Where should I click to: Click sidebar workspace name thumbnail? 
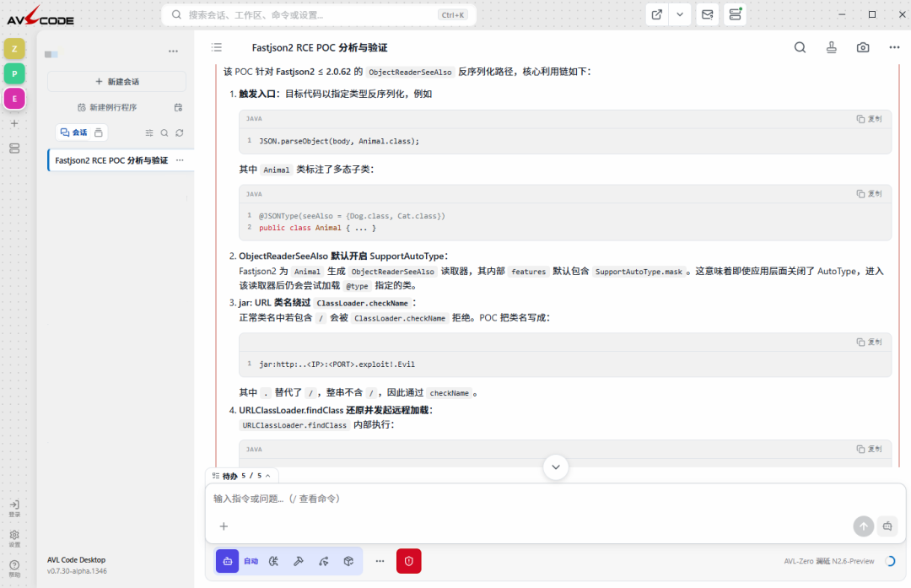[51, 55]
